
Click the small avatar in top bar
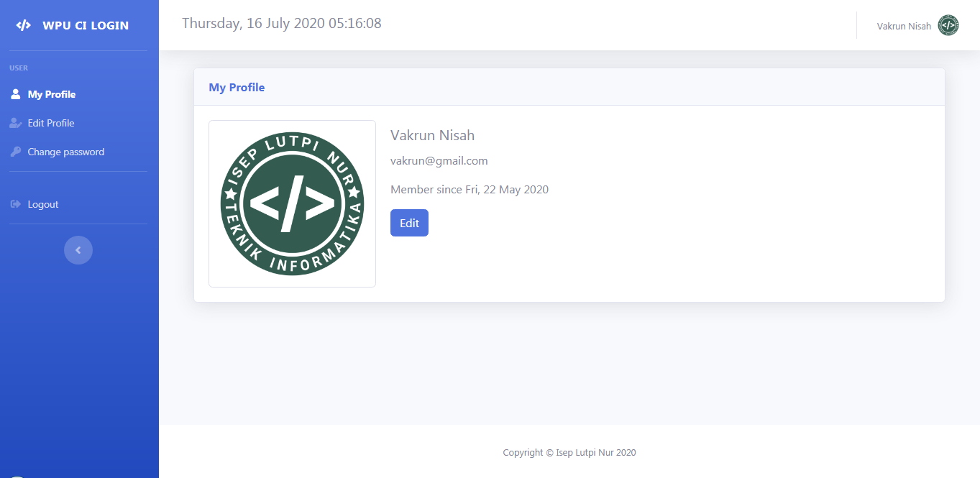948,26
